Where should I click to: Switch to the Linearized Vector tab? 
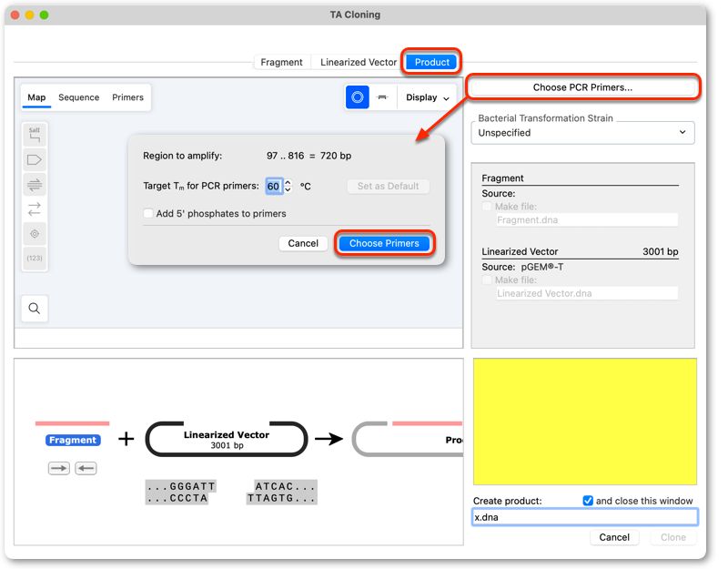(x=359, y=62)
